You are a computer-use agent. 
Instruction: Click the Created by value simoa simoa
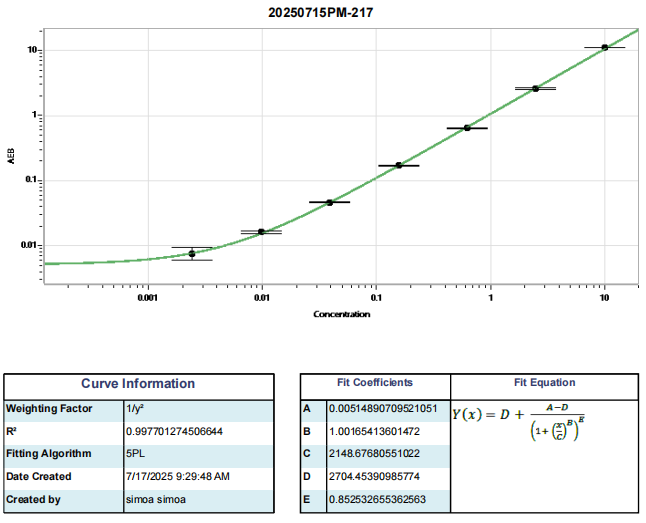pos(156,499)
